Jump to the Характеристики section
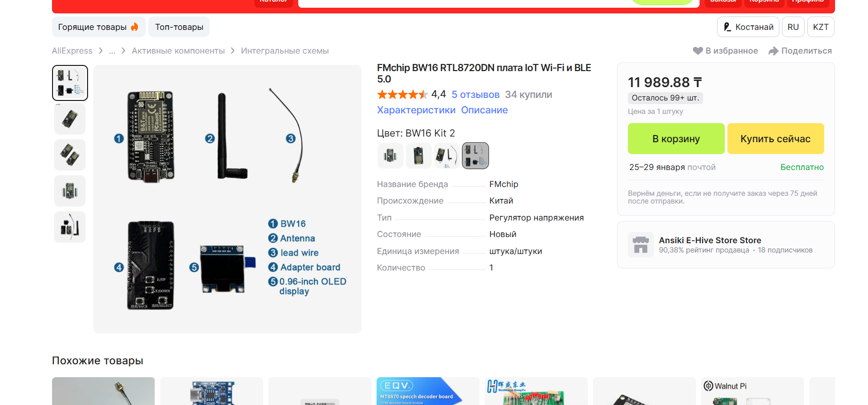Screen dimensions: 868x405 tap(416, 110)
